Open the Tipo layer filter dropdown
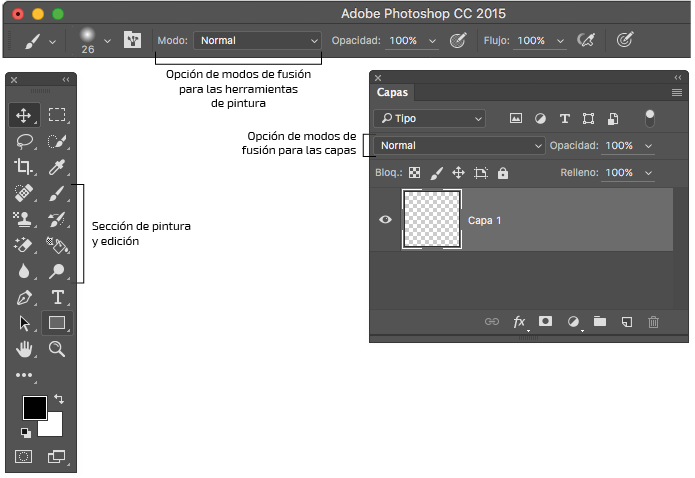The image size is (695, 478). pos(429,118)
